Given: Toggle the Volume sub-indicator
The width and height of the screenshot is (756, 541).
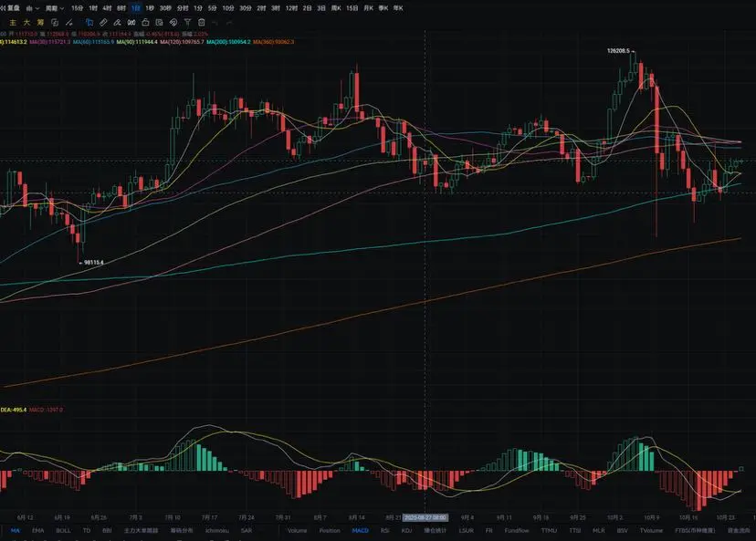Looking at the screenshot, I should click(297, 530).
